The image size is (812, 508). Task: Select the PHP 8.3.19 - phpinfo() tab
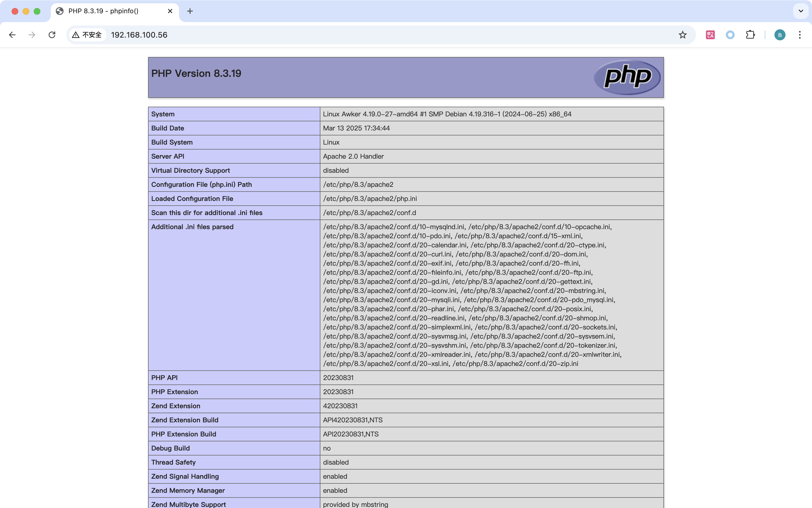click(x=114, y=11)
